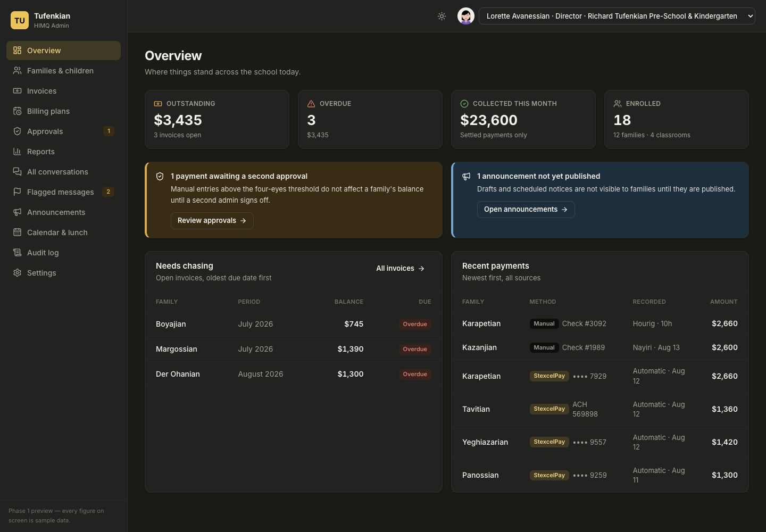Open the Reports page
This screenshot has height=532, width=766.
click(x=63, y=152)
